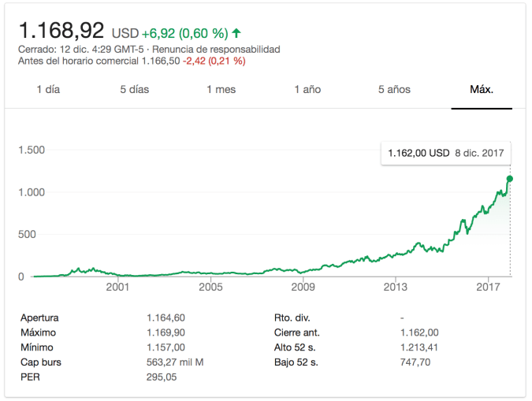Click the PER value 295,05

click(162, 377)
